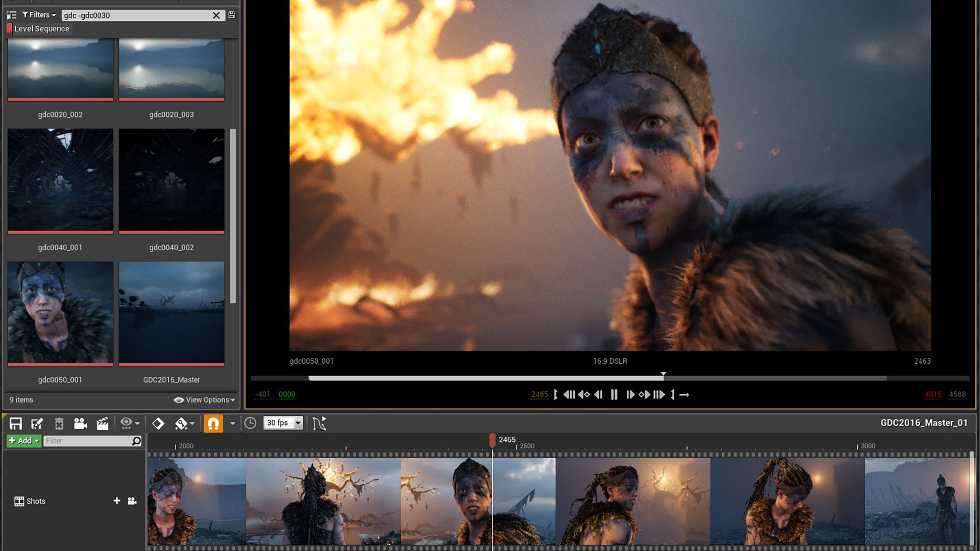Toggle the Level Sequence filter chip

point(39,29)
